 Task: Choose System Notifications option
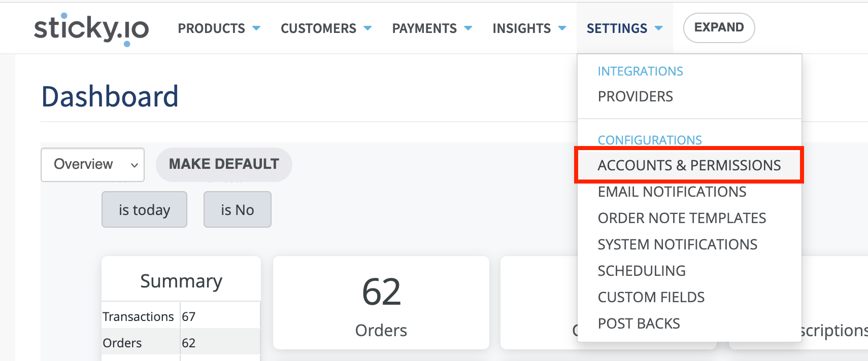click(677, 244)
